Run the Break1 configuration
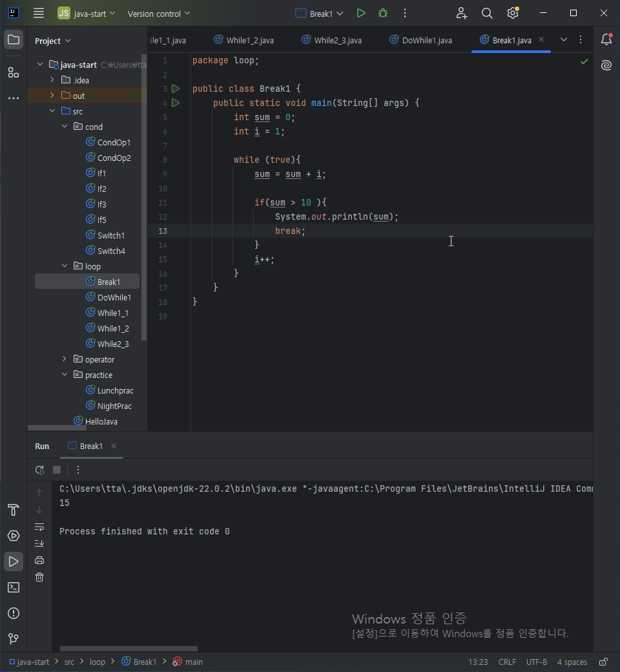The width and height of the screenshot is (620, 672). click(361, 14)
